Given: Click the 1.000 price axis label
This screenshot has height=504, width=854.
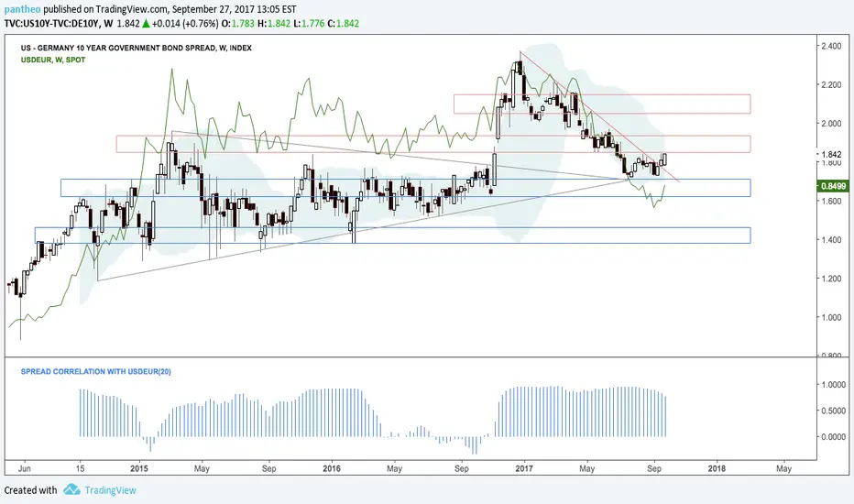Looking at the screenshot, I should (x=832, y=318).
